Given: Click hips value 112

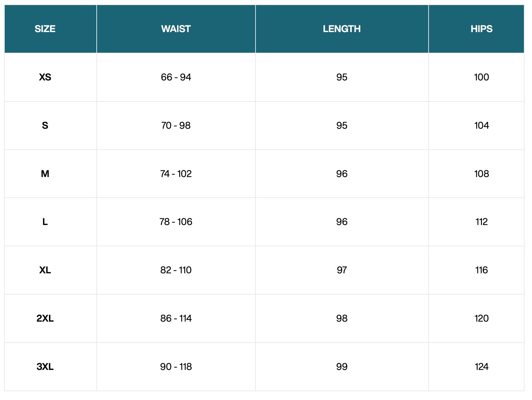Looking at the screenshot, I should tap(481, 222).
